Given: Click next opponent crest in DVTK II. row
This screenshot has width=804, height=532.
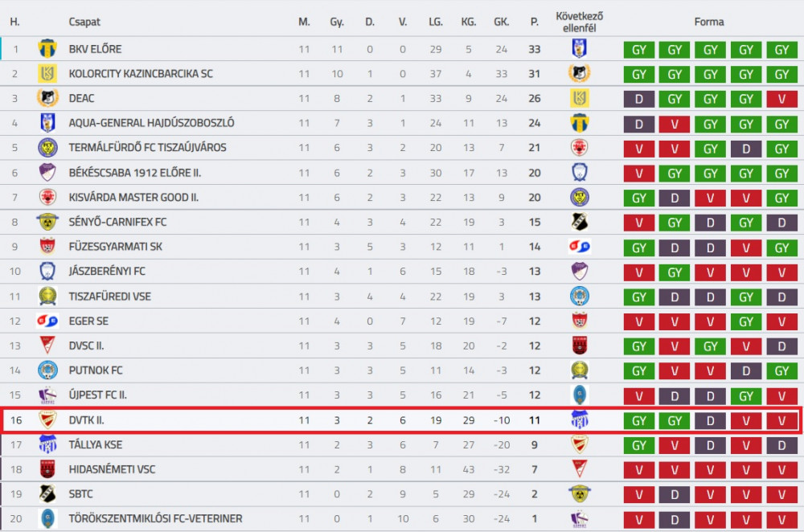Looking at the screenshot, I should pyautogui.click(x=579, y=419).
